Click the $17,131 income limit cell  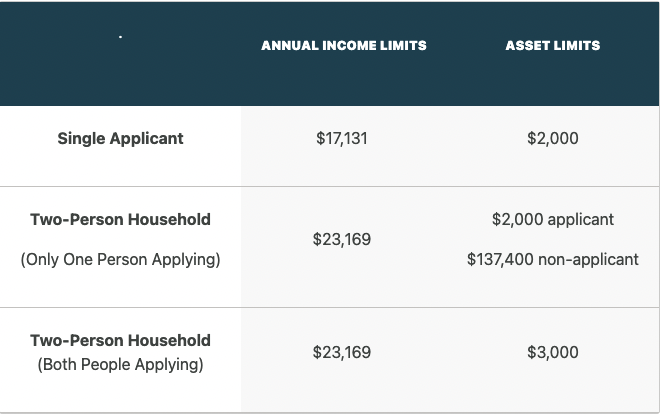(342, 138)
